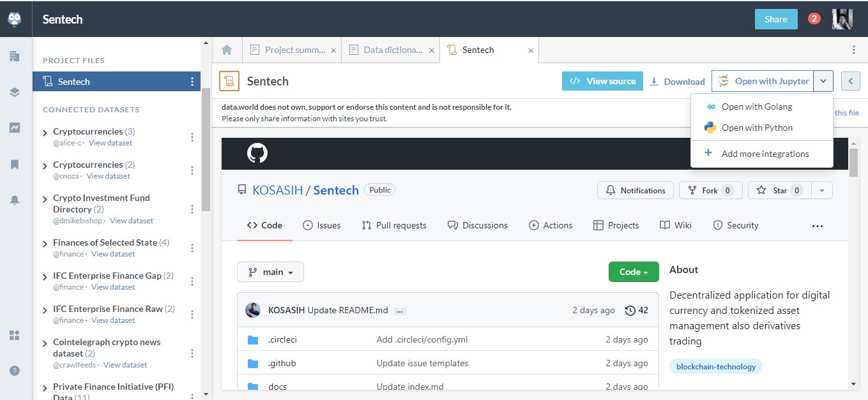Click the GitHub Notifications button

click(636, 190)
